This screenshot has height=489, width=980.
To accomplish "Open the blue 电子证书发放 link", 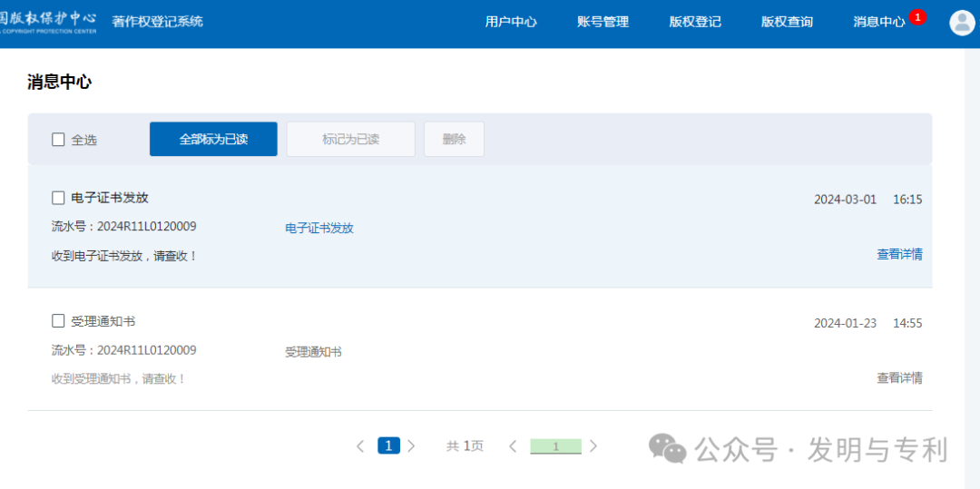I will pos(319,228).
